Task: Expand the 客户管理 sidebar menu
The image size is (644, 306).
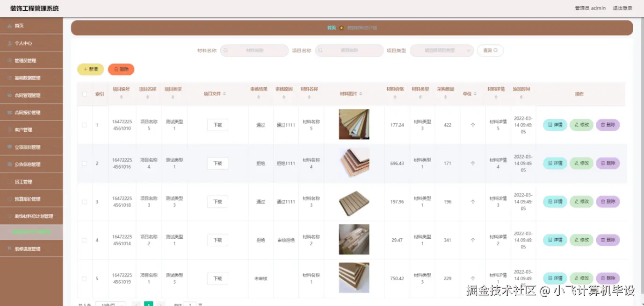Action: 31,129
